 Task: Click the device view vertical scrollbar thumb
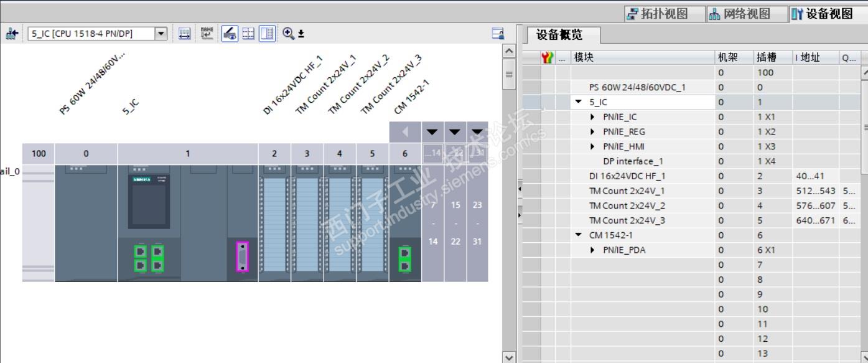pos(508,73)
